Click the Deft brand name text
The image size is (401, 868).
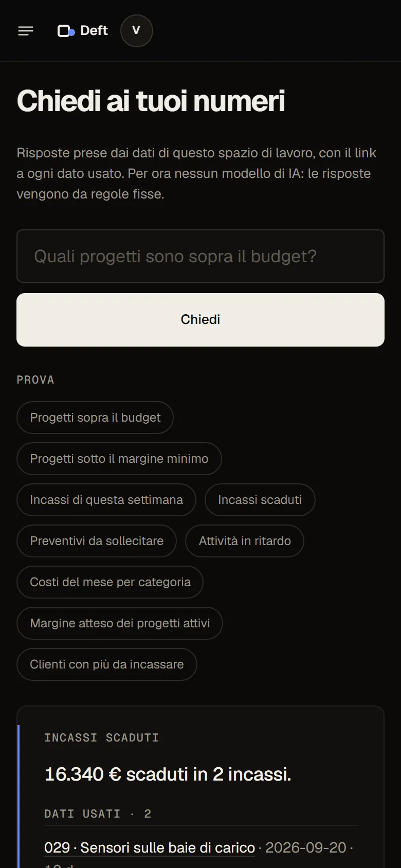tap(94, 31)
